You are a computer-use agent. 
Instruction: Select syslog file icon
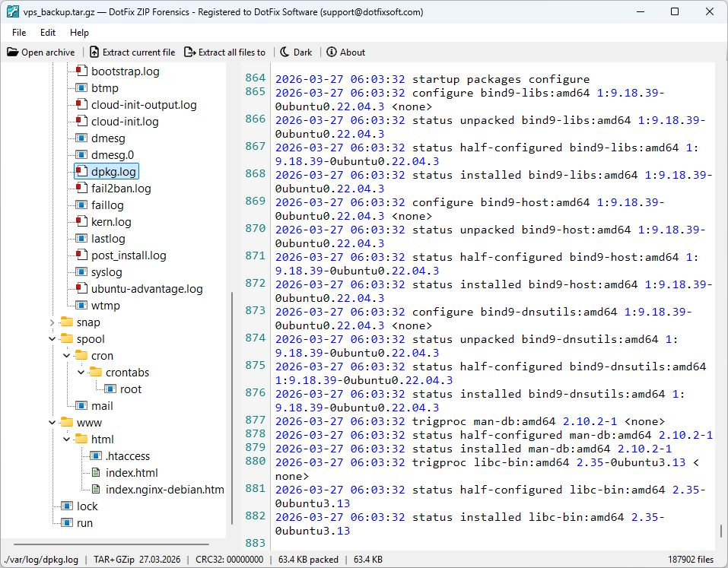[x=81, y=271]
